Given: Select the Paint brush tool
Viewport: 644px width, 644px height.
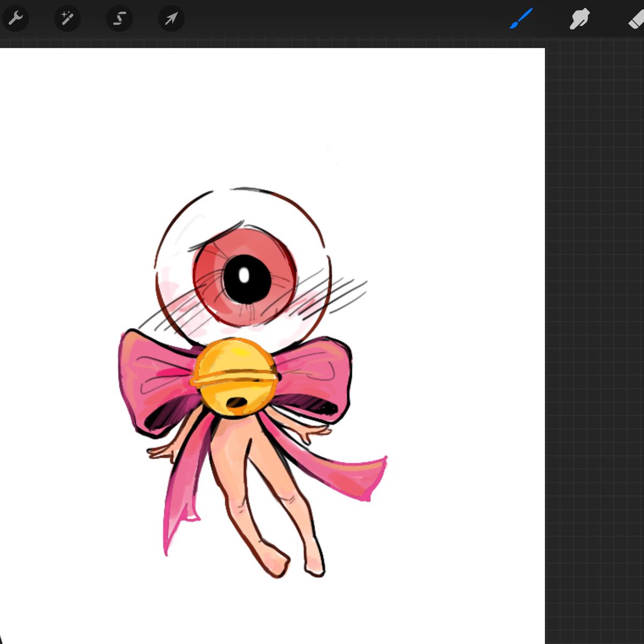Looking at the screenshot, I should point(521,19).
